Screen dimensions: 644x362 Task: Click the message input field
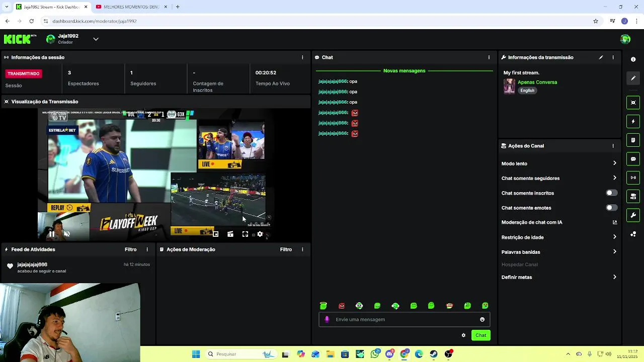tap(404, 319)
